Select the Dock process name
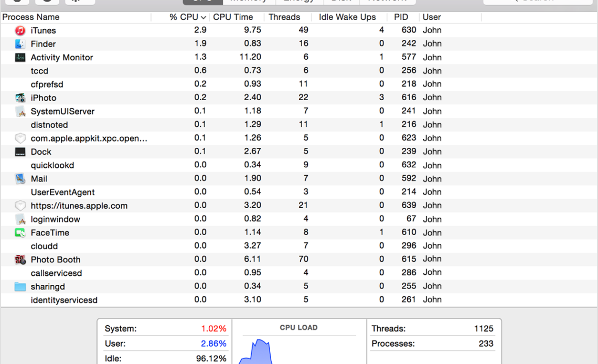598x364 pixels. pos(41,152)
